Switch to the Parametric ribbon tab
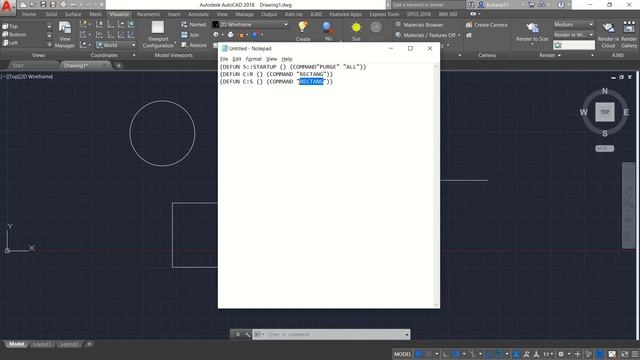 (149, 14)
